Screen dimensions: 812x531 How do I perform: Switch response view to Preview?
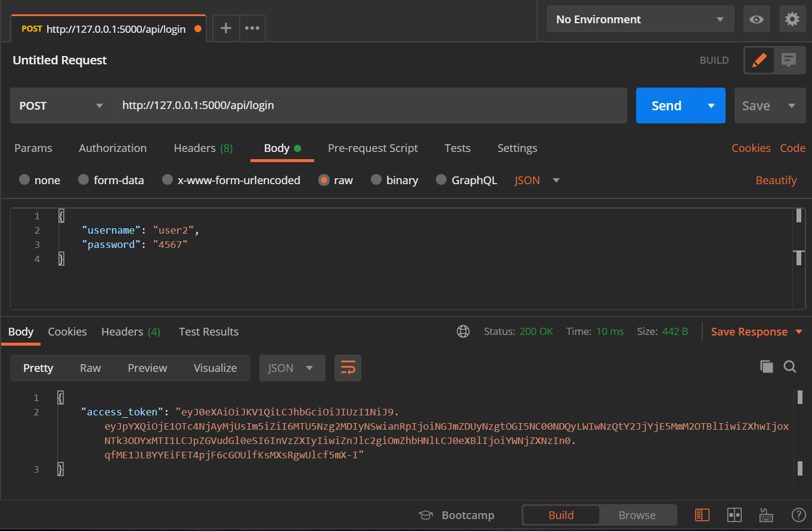[x=147, y=368]
